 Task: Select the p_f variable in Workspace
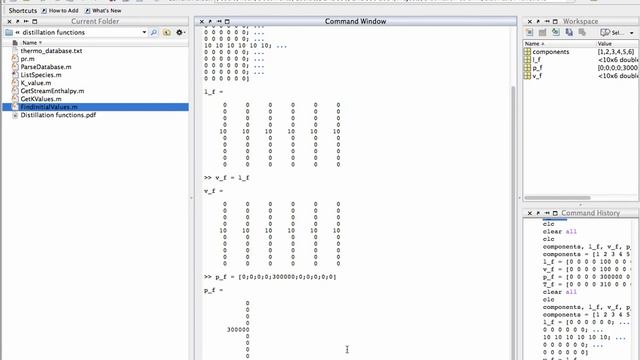point(538,68)
